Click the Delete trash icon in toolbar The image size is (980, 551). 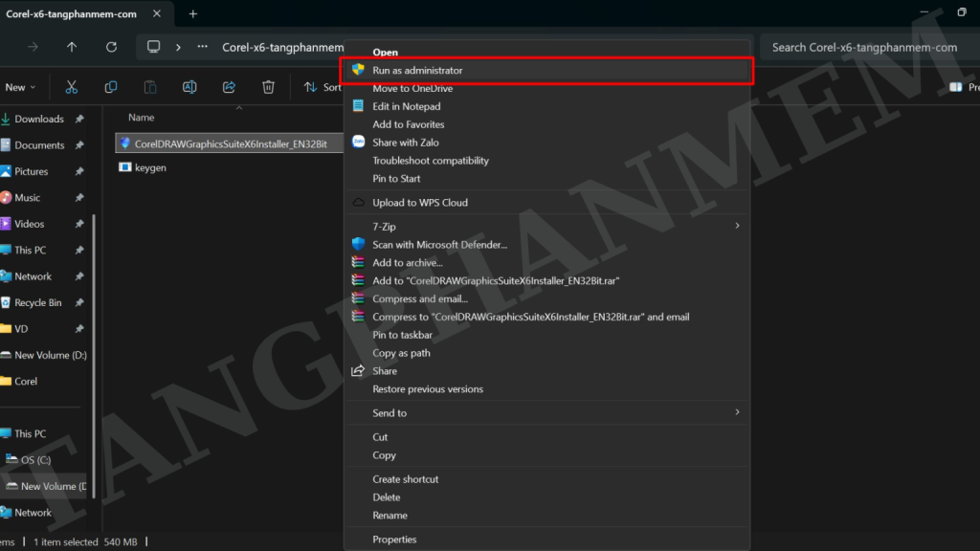click(269, 87)
